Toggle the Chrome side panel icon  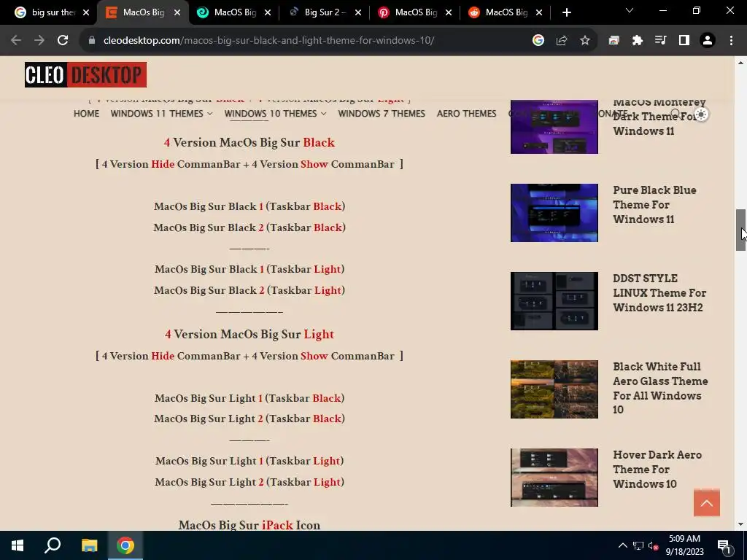point(684,41)
